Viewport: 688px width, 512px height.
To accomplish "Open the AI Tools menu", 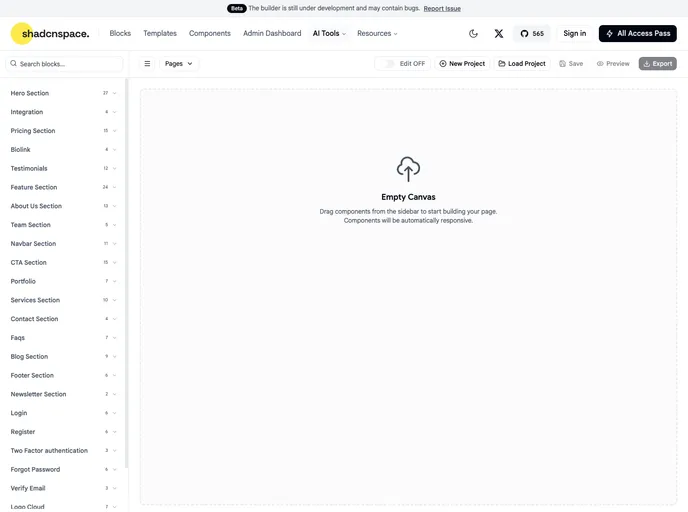I will [329, 33].
